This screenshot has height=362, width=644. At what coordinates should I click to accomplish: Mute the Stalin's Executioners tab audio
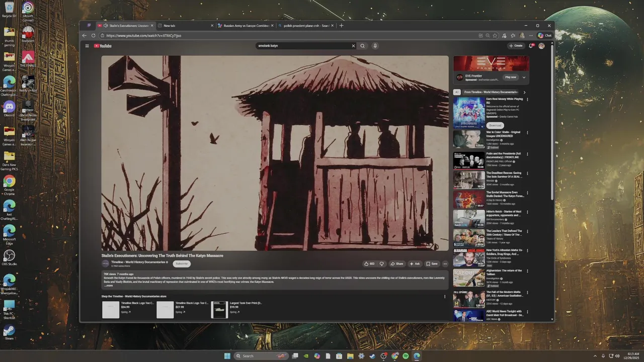click(x=106, y=26)
